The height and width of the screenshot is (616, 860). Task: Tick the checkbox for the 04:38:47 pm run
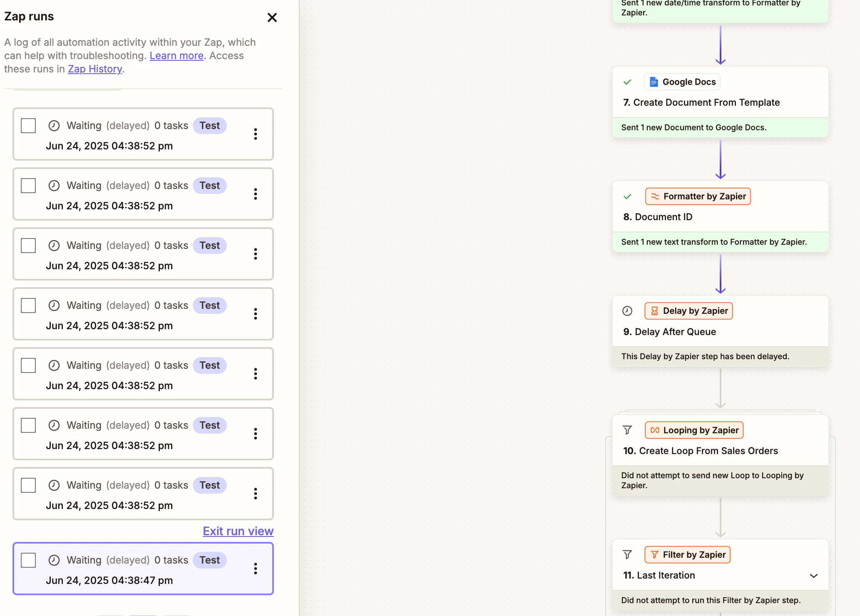[28, 560]
